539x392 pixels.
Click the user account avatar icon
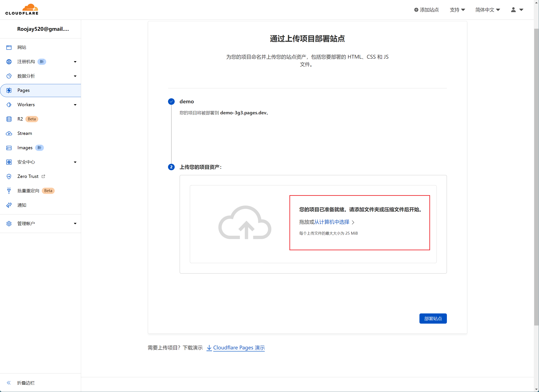pos(513,10)
